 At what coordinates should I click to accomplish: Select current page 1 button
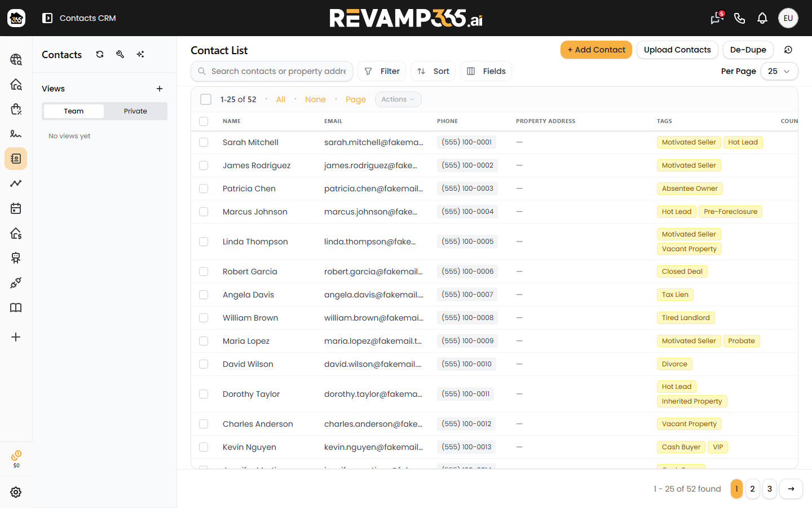[736, 489]
